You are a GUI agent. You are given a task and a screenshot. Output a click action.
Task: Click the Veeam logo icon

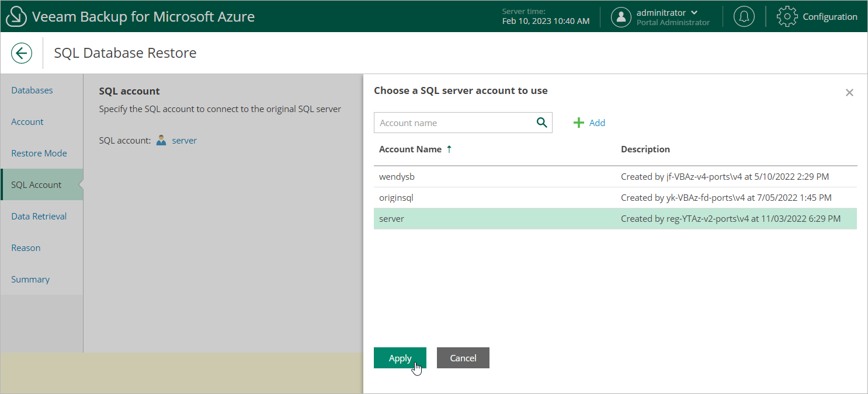coord(16,16)
